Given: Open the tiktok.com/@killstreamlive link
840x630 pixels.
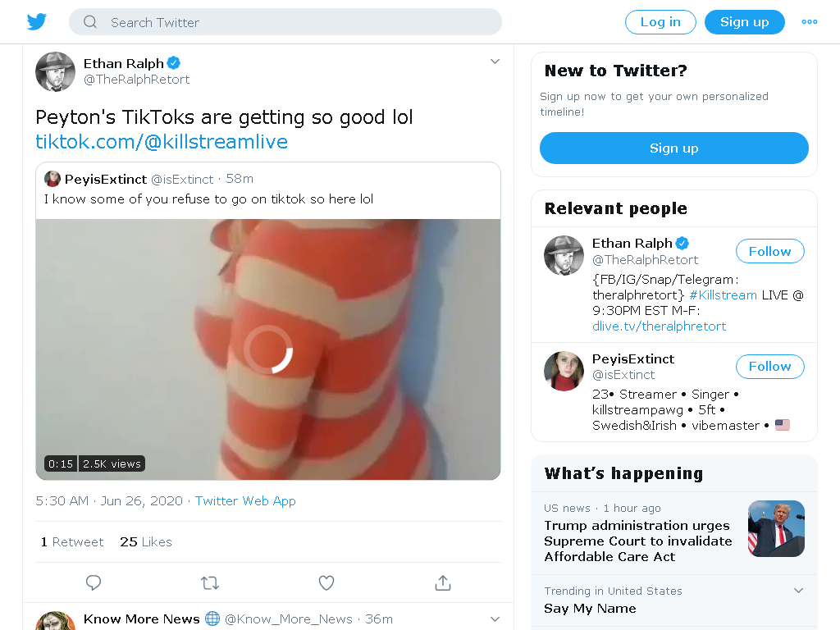Looking at the screenshot, I should pos(162,142).
